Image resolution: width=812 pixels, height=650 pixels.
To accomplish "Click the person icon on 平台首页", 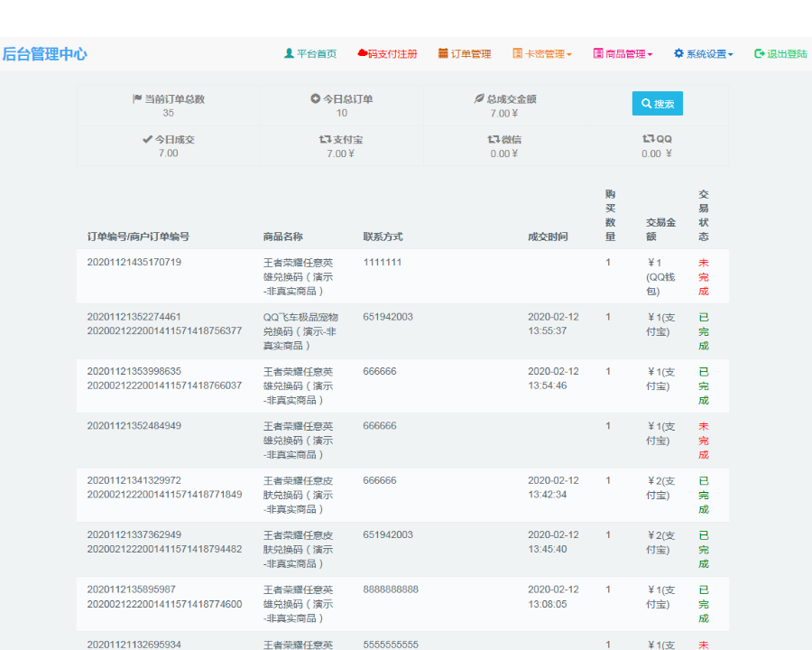I will pos(289,53).
